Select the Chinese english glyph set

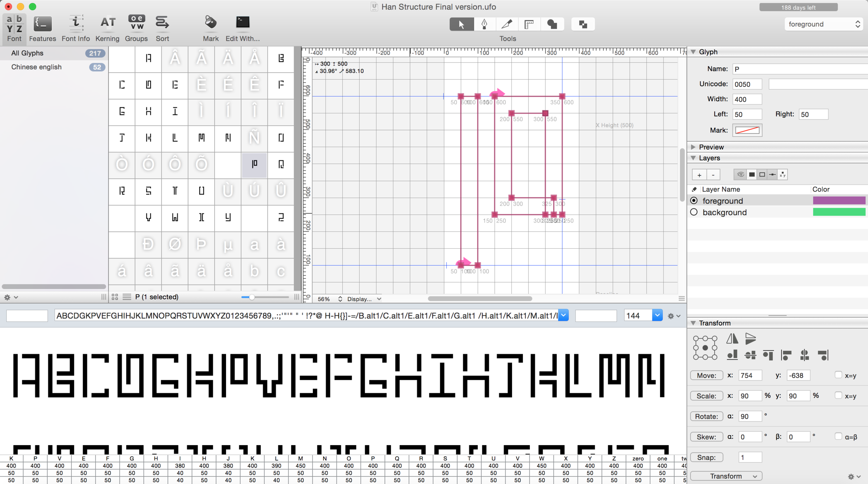(54, 67)
